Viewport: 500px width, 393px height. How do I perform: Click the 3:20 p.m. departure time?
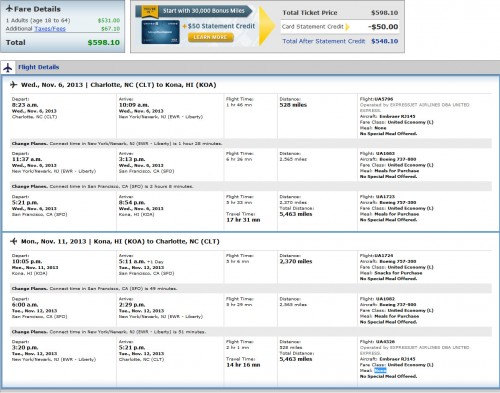[25, 348]
